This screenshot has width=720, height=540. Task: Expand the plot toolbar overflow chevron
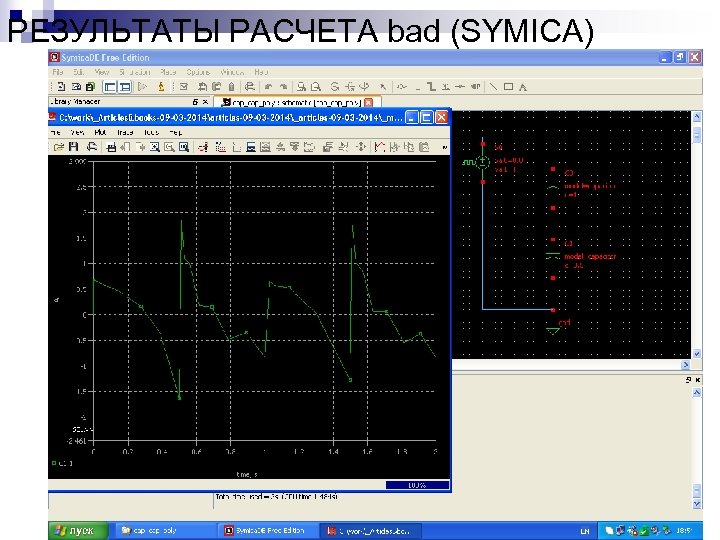click(443, 147)
